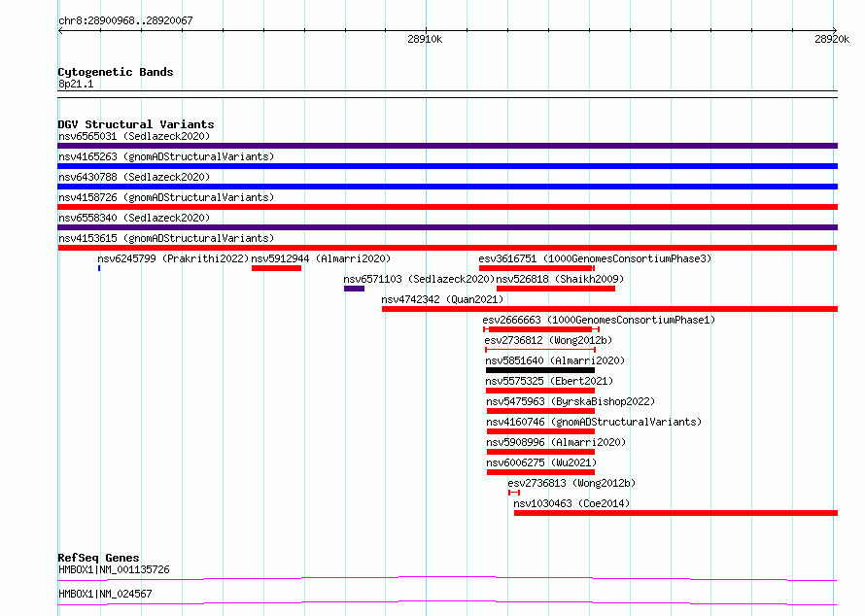Select the purple nsv6558340 variant bar
Image resolution: width=865 pixels, height=616 pixels.
(x=447, y=227)
